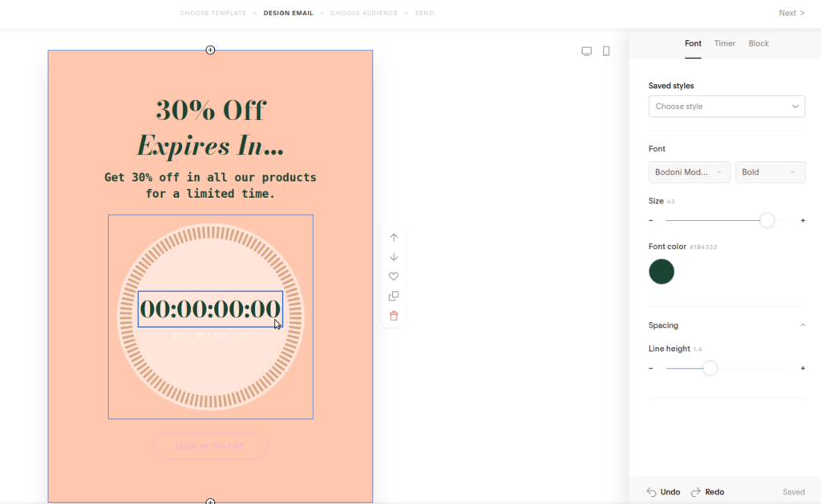Click the font Size slider handle
Viewport: 821px width, 504px height.
(767, 220)
